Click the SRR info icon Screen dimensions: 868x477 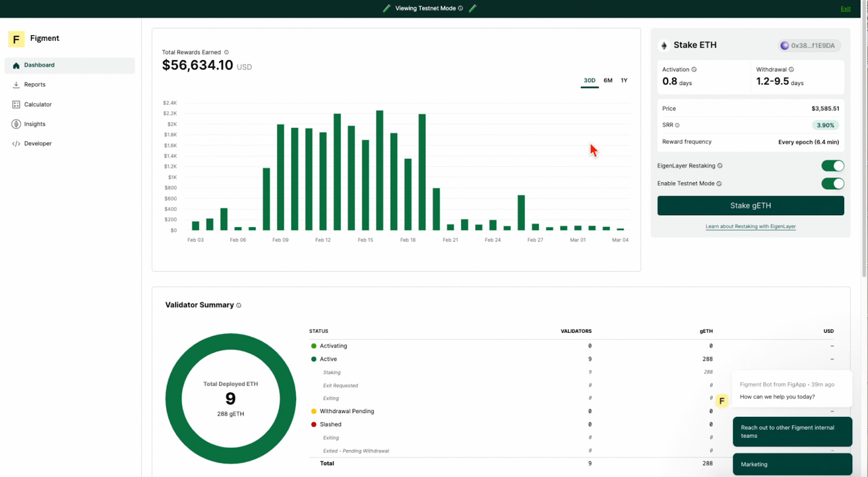(677, 125)
